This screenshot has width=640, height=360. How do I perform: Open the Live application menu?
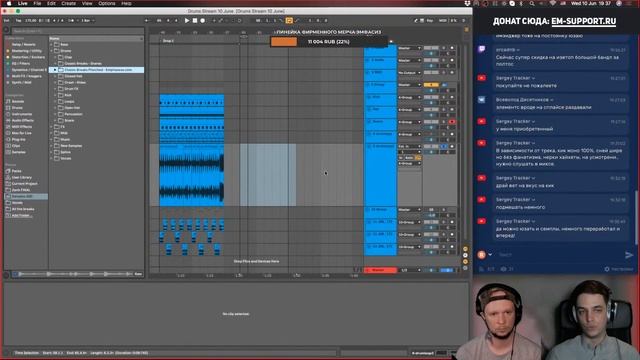click(x=22, y=3)
